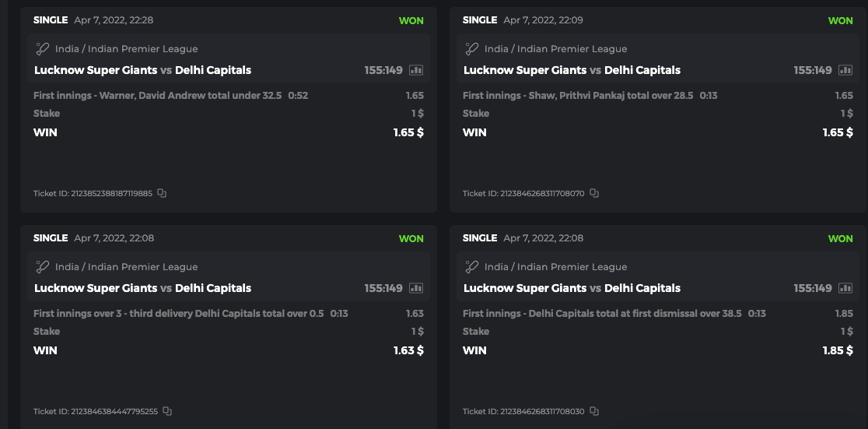Screen dimensions: 868x429
Task: Click statistics icon on third delivery bet card
Action: [416, 288]
